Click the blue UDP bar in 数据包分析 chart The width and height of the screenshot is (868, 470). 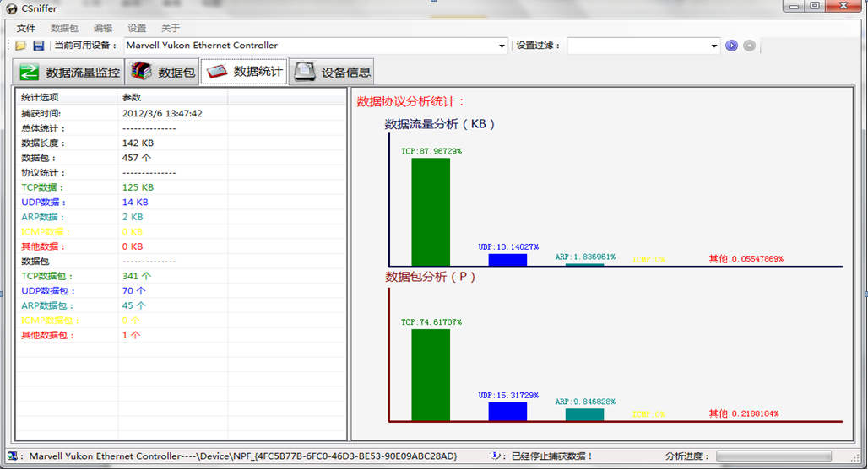coord(507,412)
